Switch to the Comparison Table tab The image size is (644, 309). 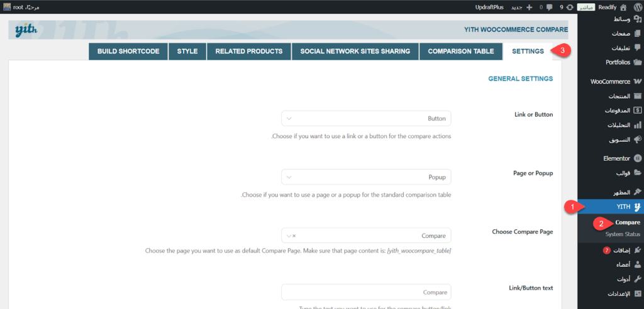tap(461, 51)
